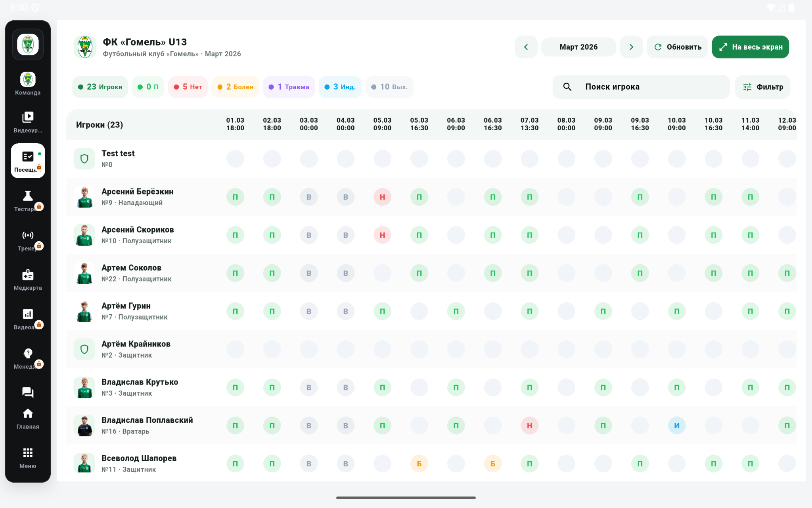Click shield avatar of Test test

[x=84, y=159]
